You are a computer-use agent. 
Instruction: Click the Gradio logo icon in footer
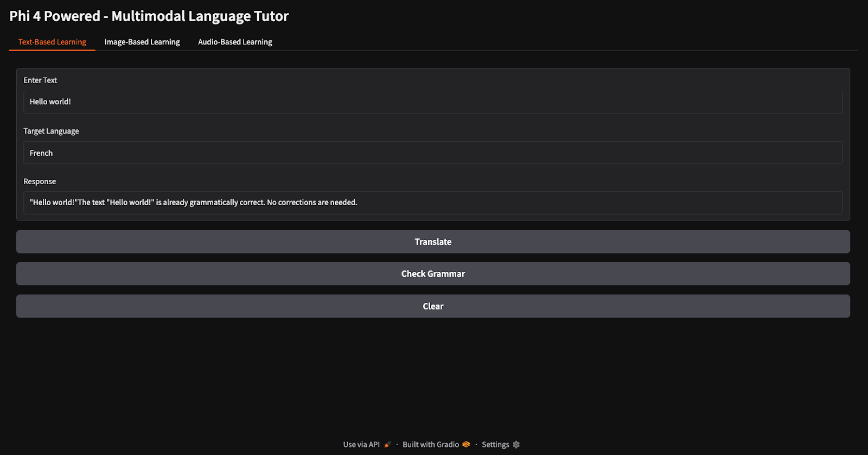pos(466,444)
